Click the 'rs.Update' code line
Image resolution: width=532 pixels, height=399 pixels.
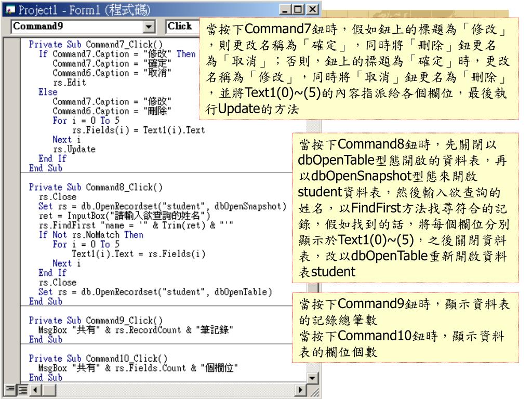(74, 149)
